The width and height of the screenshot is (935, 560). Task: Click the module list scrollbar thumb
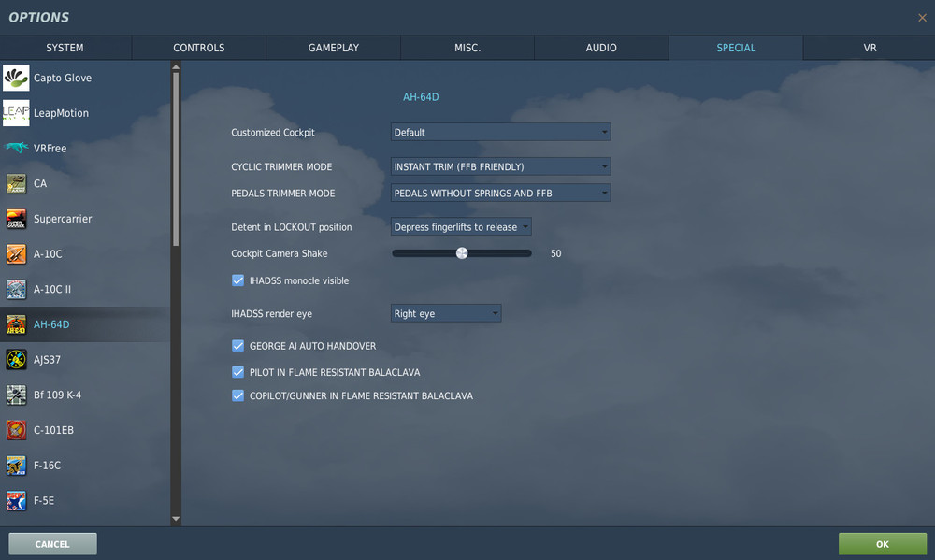point(176,159)
